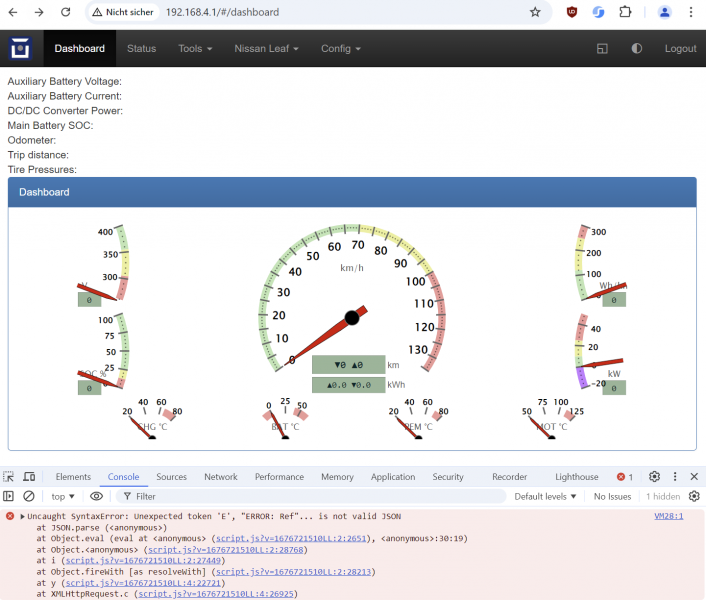The height and width of the screenshot is (600, 706).
Task: Open the Chrome three-dot menu
Action: (691, 12)
